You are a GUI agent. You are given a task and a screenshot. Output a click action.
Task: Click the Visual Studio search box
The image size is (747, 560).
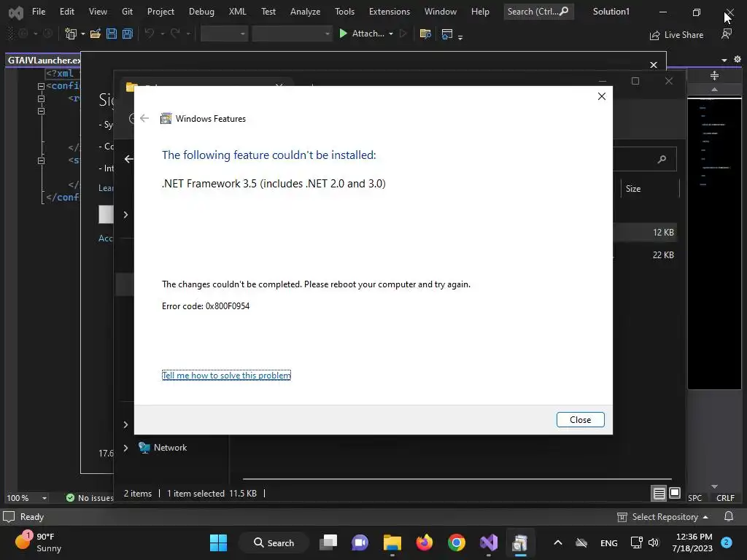point(538,12)
